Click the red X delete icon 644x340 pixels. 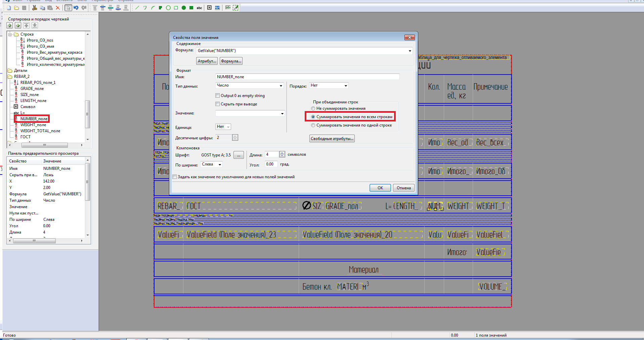tap(58, 8)
